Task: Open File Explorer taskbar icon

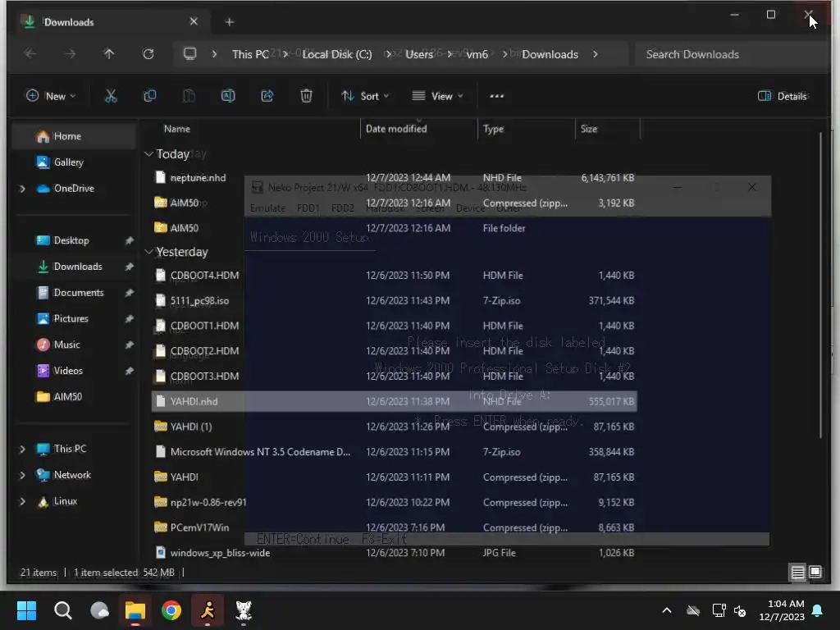Action: point(135,610)
